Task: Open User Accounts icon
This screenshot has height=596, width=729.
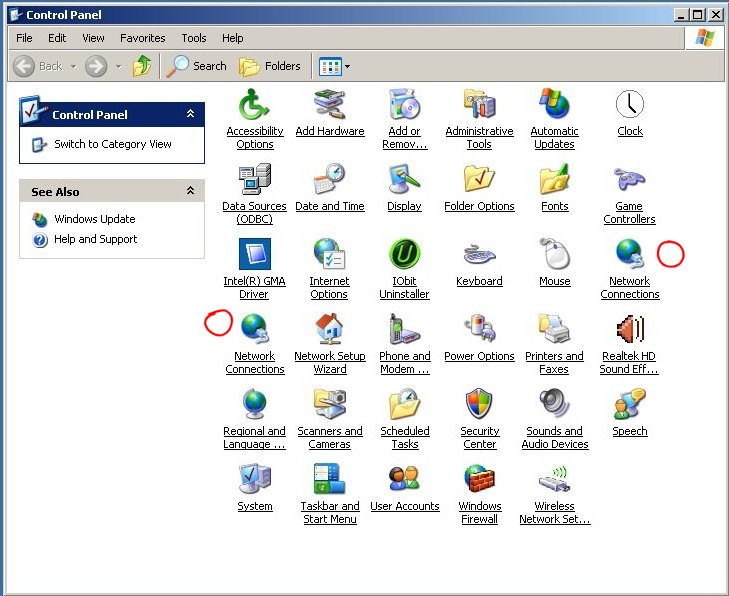Action: pos(404,480)
